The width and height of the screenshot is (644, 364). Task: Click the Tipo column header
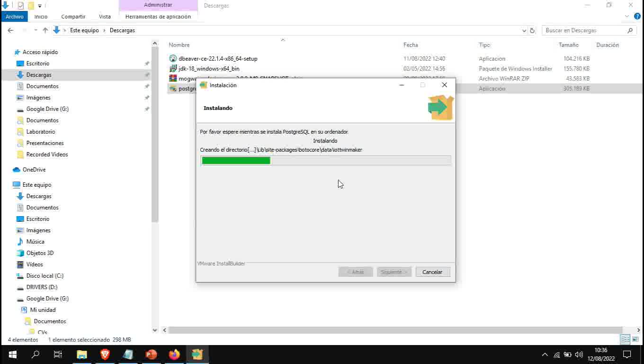point(484,45)
